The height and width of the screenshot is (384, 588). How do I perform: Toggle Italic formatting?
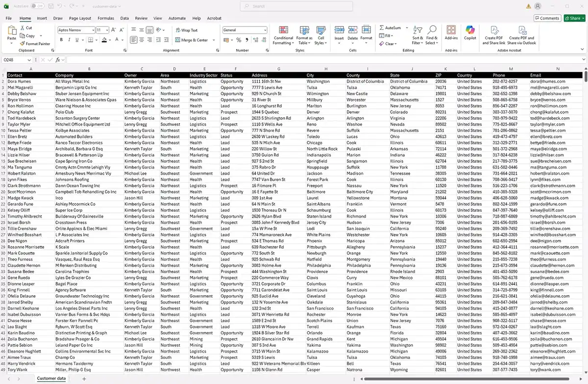[70, 40]
